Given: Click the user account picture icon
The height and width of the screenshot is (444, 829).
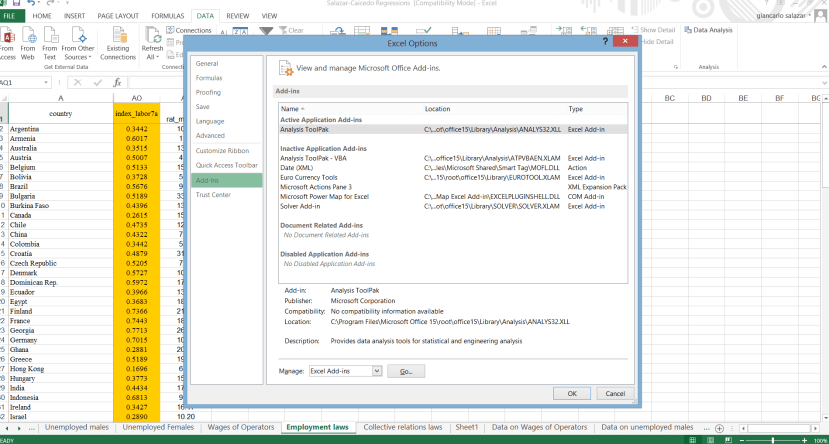Looking at the screenshot, I should click(822, 14).
